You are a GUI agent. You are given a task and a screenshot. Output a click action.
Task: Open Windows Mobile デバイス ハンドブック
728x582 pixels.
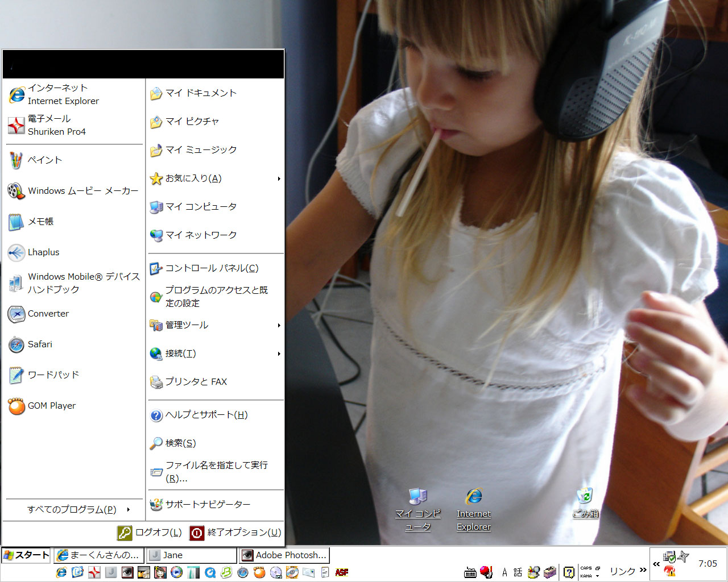(x=74, y=283)
